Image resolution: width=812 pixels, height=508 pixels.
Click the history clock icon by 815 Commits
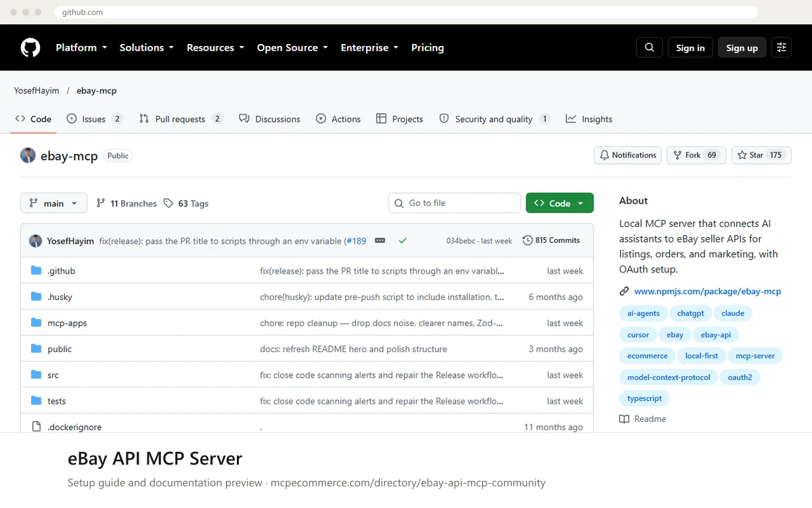(528, 240)
